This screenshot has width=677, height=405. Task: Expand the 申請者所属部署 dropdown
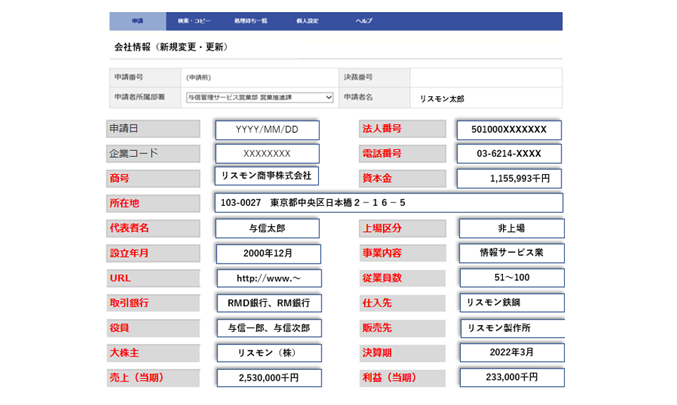[259, 97]
